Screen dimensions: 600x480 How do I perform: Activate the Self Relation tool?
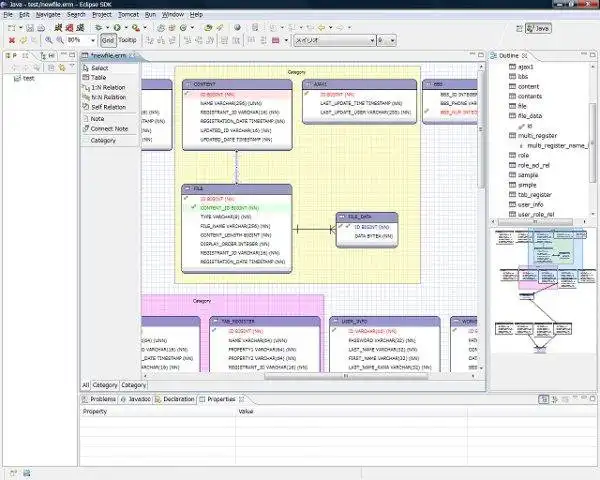pos(108,107)
